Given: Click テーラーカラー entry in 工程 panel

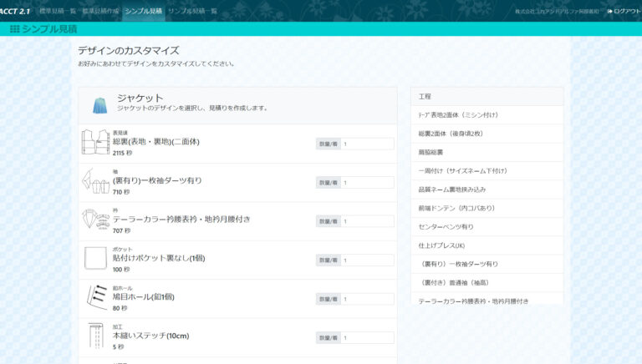Looking at the screenshot, I should [487, 299].
